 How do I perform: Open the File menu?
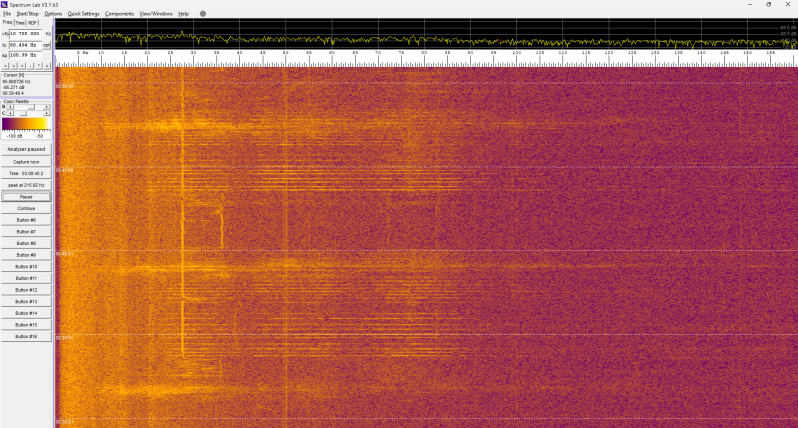7,14
